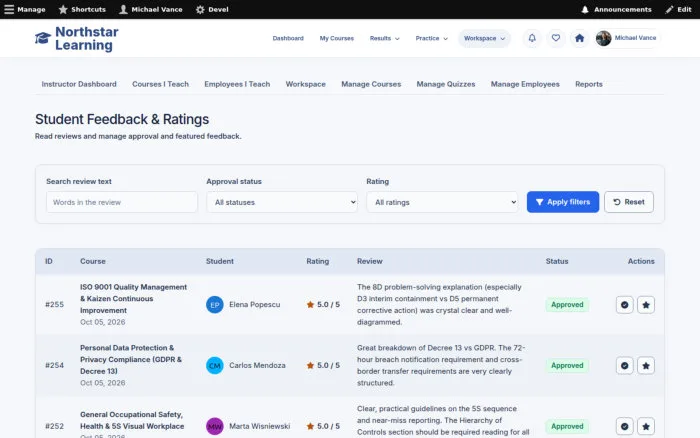The height and width of the screenshot is (438, 700).
Task: Click the Approved badge for review #255
Action: click(x=567, y=305)
